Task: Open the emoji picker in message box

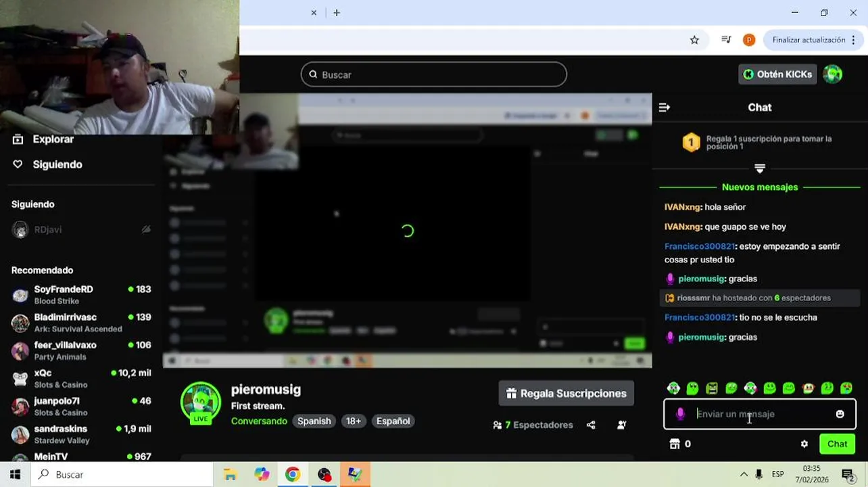Action: 840,414
